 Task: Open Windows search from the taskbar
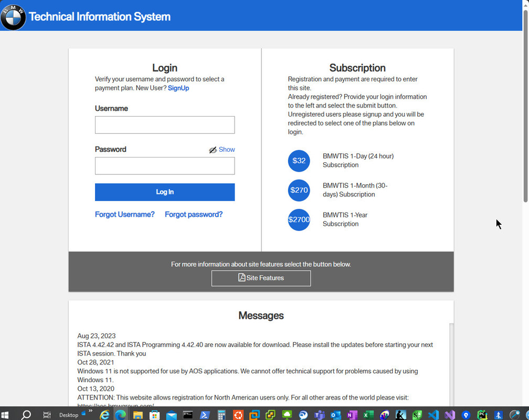(x=26, y=415)
